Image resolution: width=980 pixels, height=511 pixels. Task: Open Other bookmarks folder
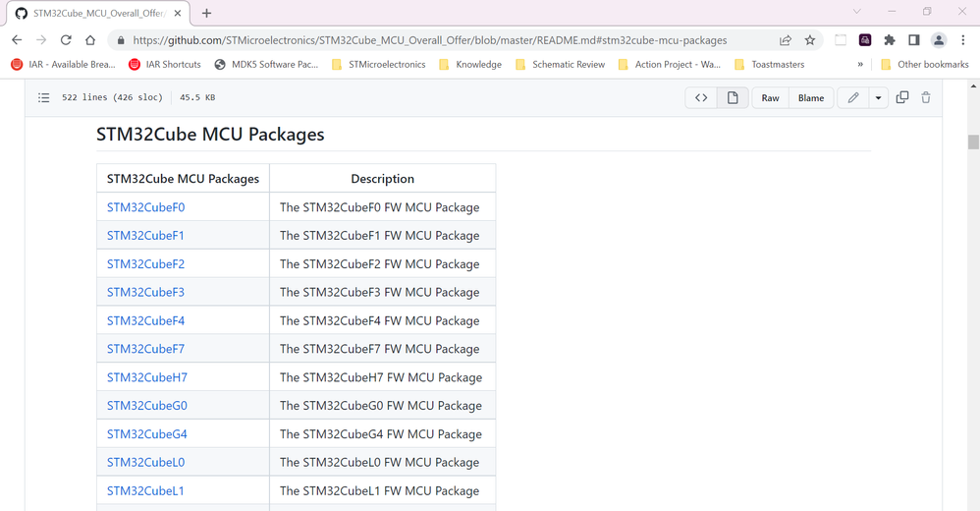pyautogui.click(x=925, y=65)
